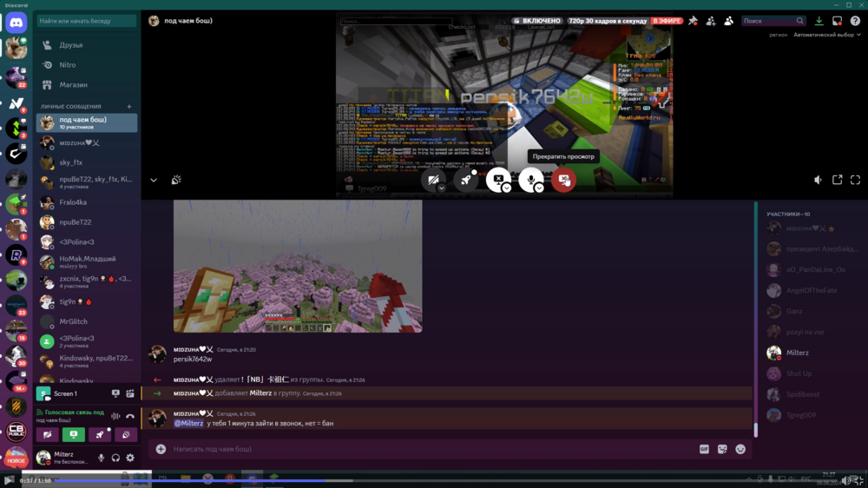Open camera options dropdown arrow

[441, 188]
